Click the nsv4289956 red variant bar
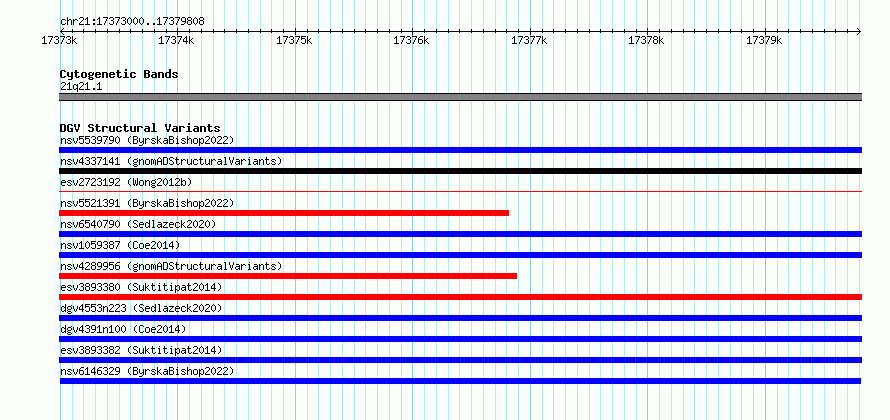This screenshot has height=420, width=890. (x=288, y=276)
